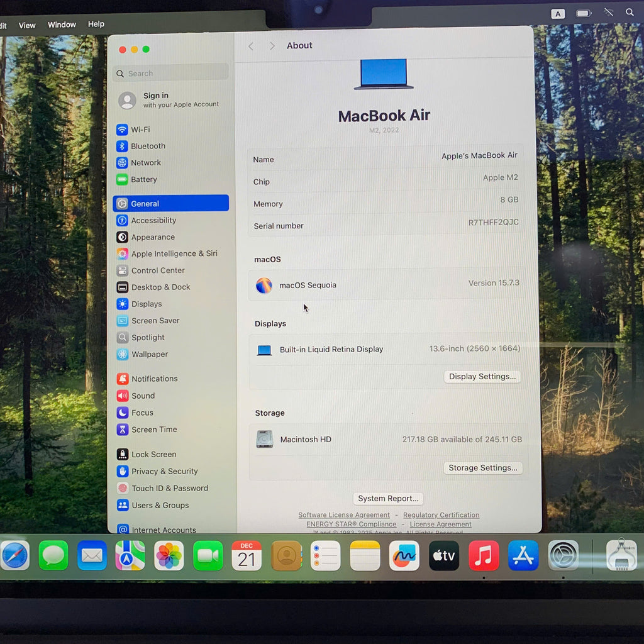This screenshot has width=644, height=644.
Task: Open Storage Settings
Action: tap(482, 468)
